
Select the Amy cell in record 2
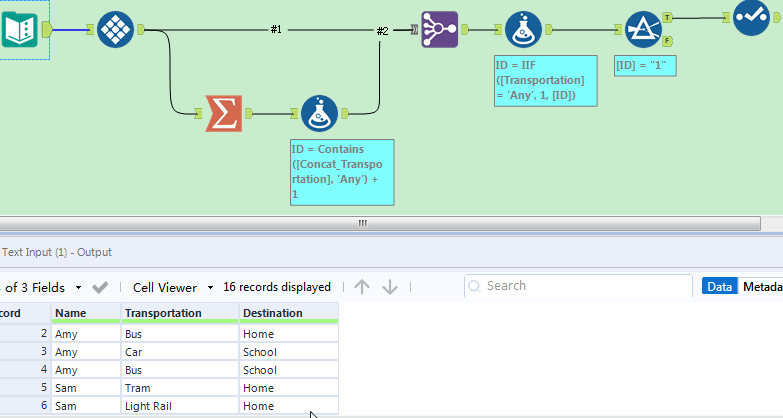pos(86,334)
